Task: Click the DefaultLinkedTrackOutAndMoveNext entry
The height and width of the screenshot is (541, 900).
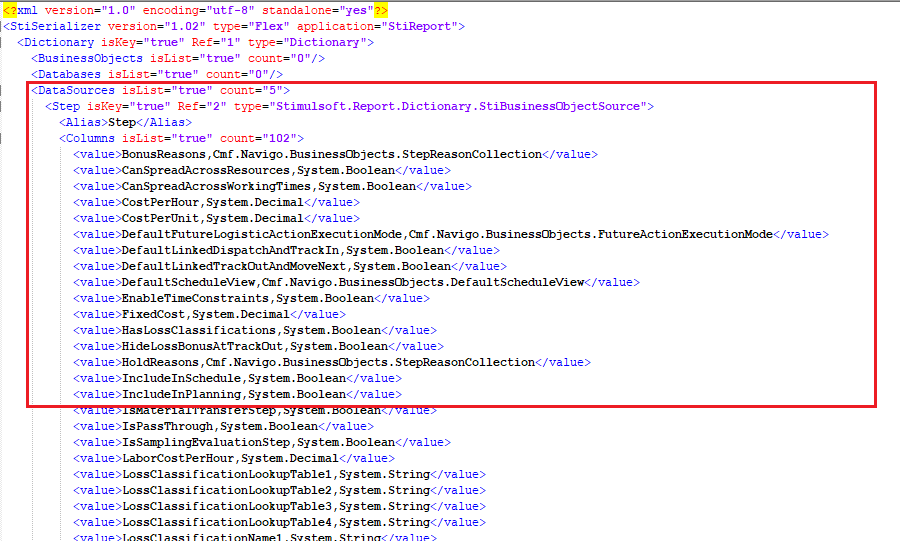Action: tap(290, 267)
